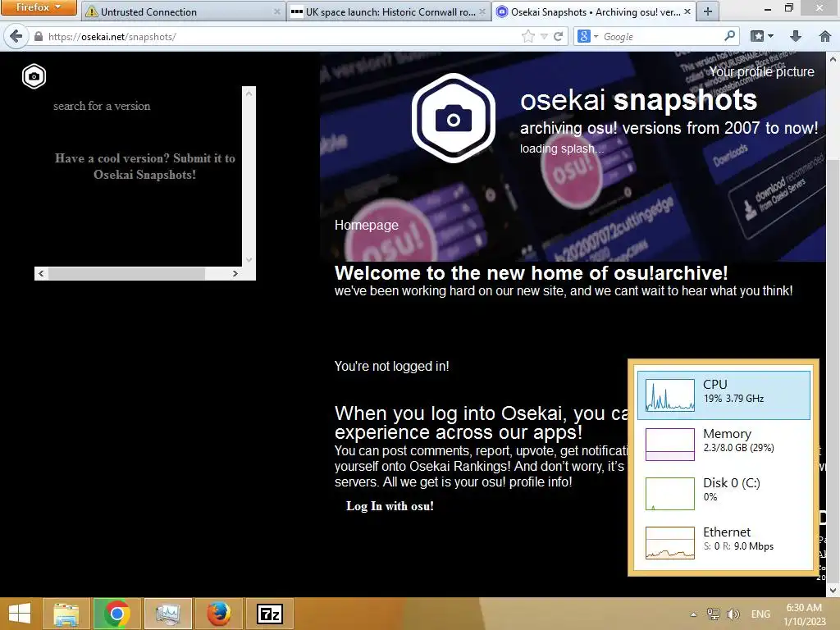The height and width of the screenshot is (630, 840).
Task: Click the Memory usage graph thumbnail
Action: pos(669,444)
